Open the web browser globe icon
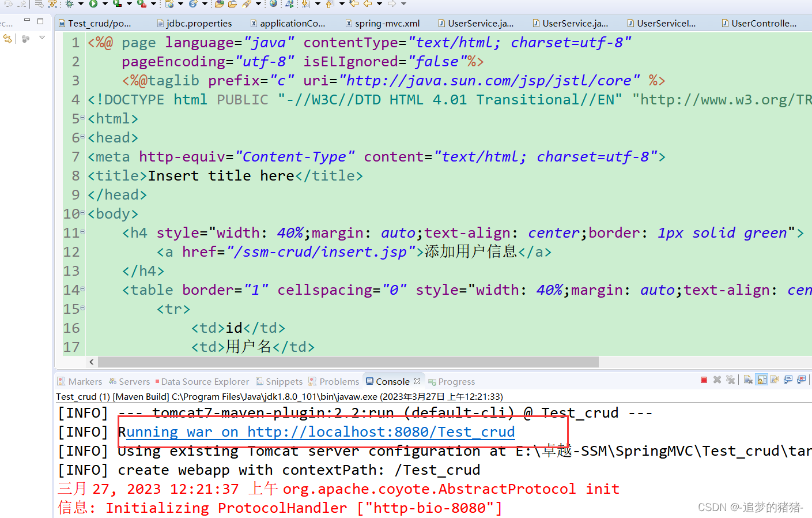The image size is (812, 518). 273,3
